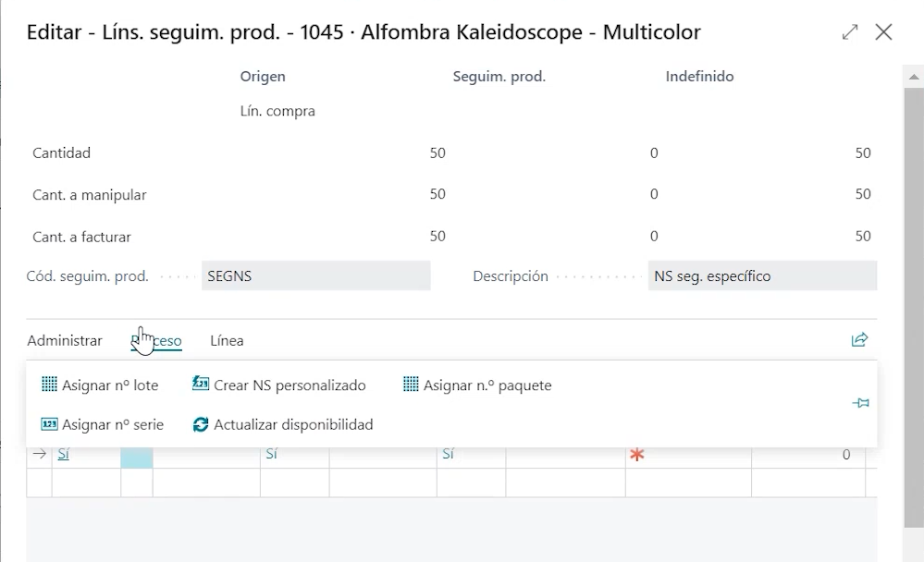924x562 pixels.
Task: Close the Líns. seguim. prod. dialog
Action: 883,32
